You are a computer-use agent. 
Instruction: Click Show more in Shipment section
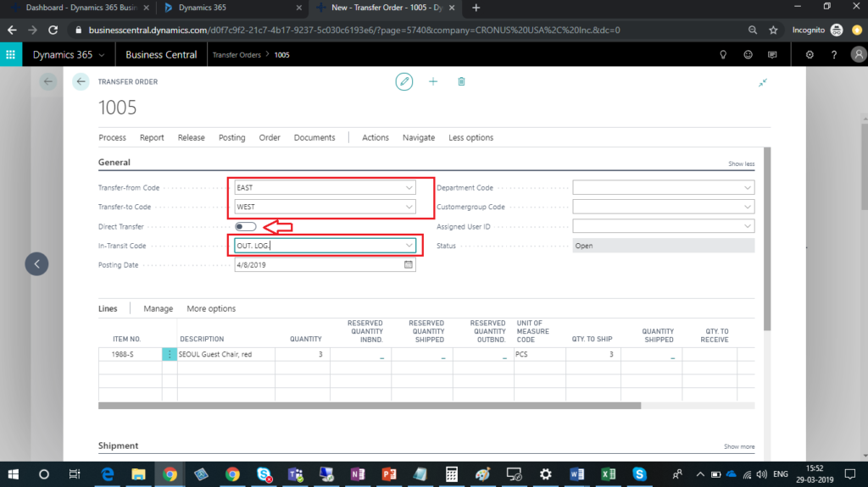click(x=738, y=446)
